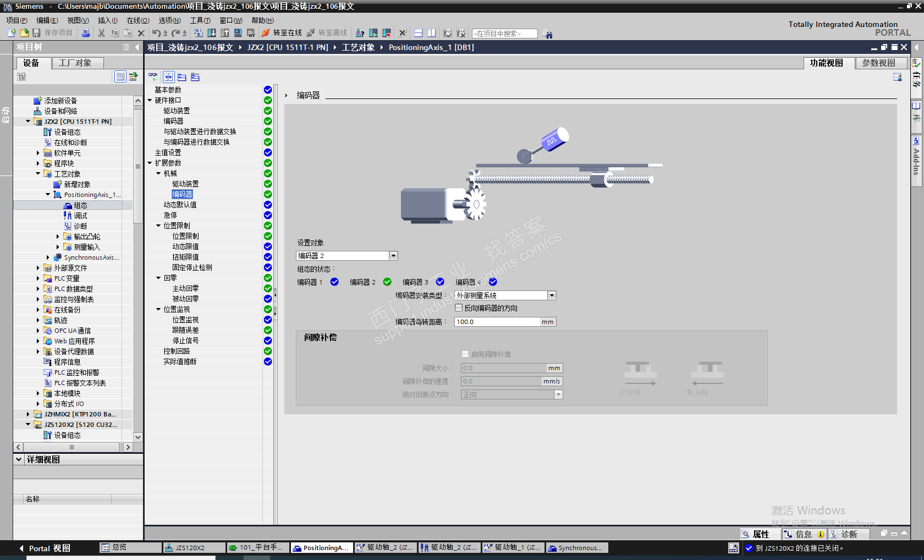
Task: Switch to Portal 视图
Action: coord(45,548)
